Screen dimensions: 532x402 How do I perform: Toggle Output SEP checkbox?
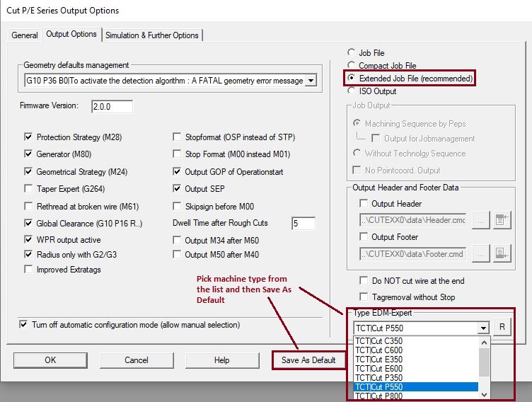coord(177,189)
